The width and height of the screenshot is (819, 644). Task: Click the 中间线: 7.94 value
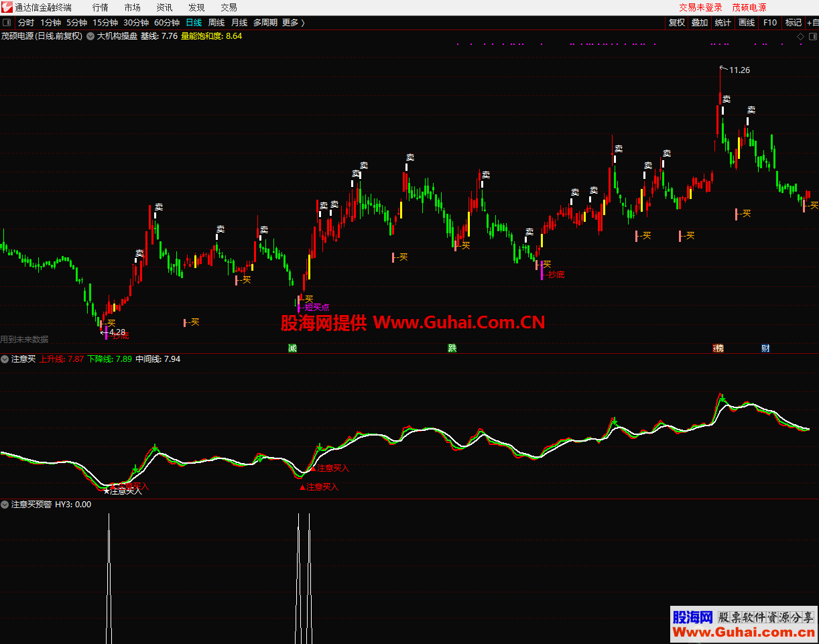pyautogui.click(x=158, y=359)
